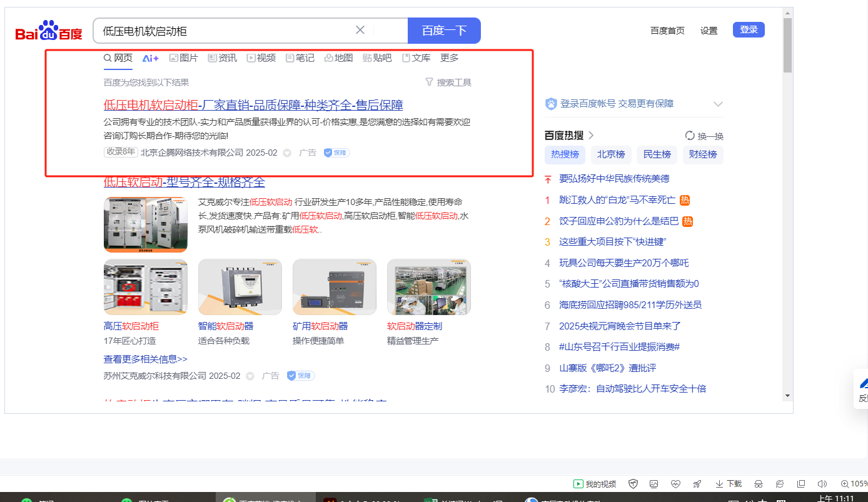
Task: Expand 百度热搜 with its arrow
Action: [591, 135]
